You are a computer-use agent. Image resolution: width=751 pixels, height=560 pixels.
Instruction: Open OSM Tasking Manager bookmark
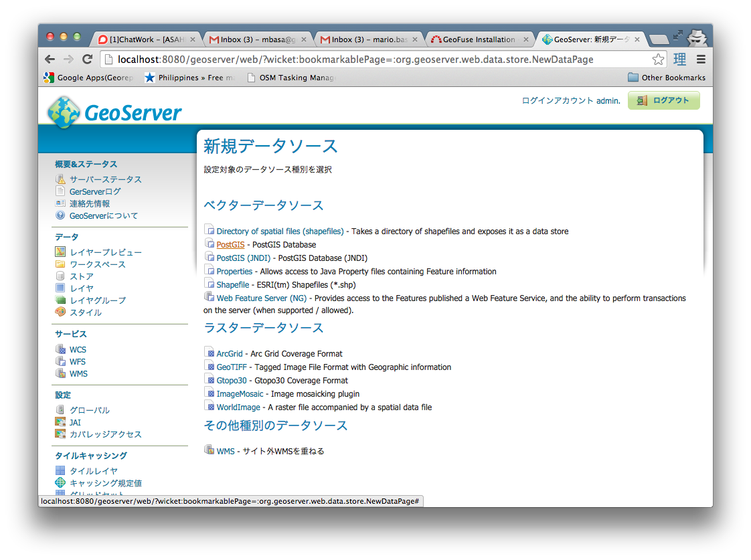coord(291,78)
